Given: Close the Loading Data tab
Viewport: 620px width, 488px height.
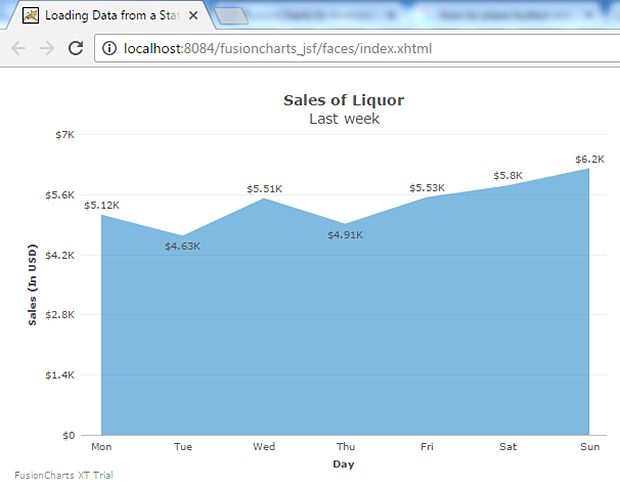Looking at the screenshot, I should tap(193, 16).
